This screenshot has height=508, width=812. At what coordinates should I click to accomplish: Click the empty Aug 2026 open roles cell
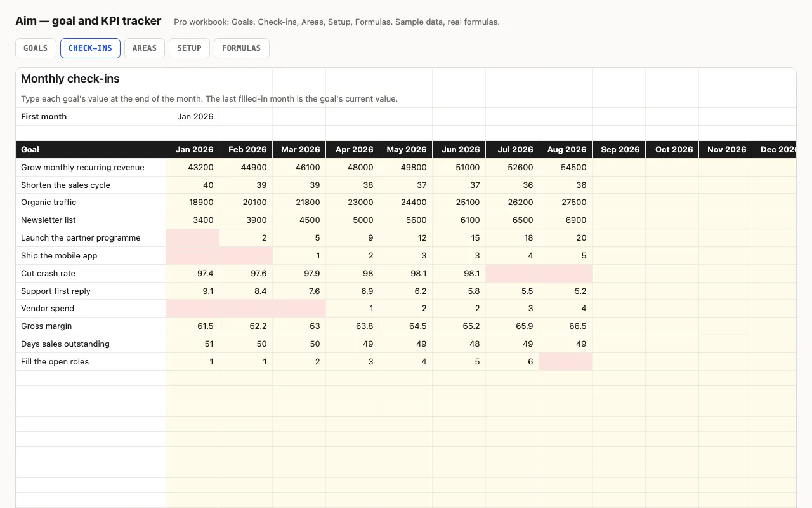click(x=566, y=362)
